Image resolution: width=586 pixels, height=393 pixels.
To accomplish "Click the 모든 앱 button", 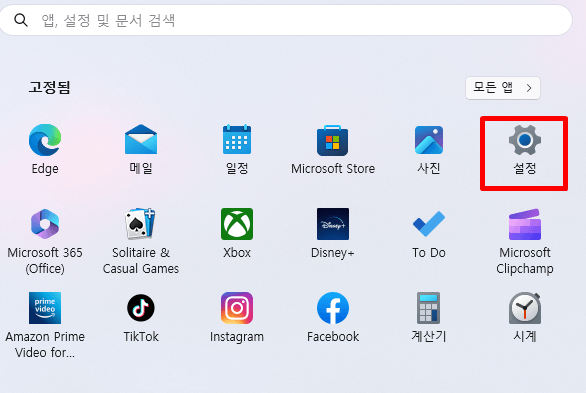I will tap(503, 88).
